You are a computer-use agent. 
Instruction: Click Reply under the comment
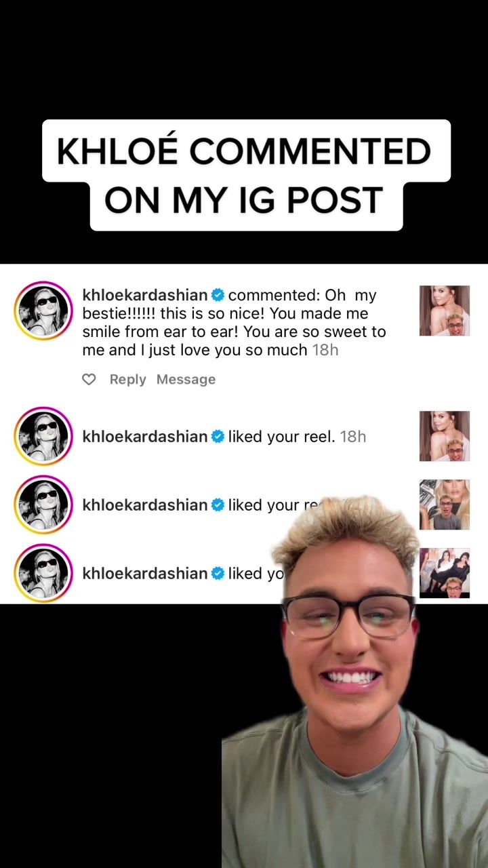[128, 380]
